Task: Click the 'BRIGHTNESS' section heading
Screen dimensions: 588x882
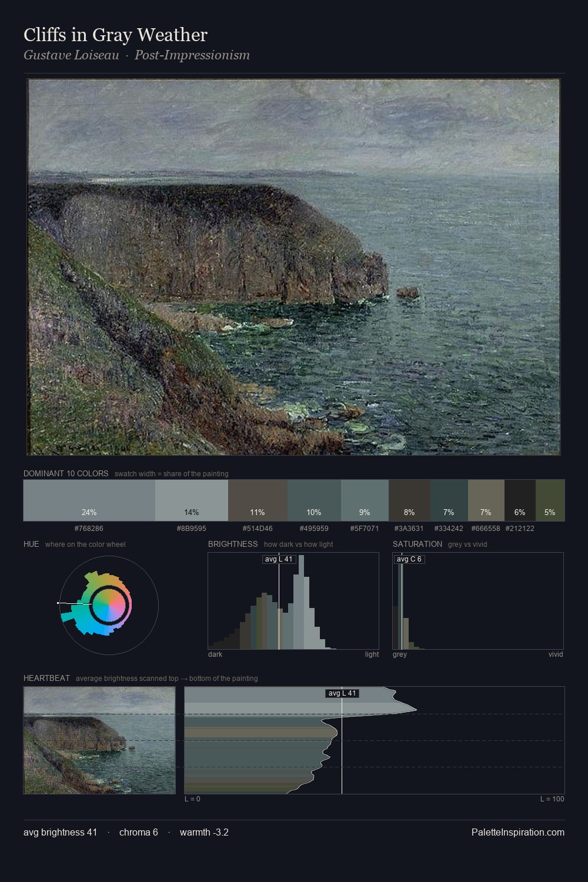Action: (x=233, y=544)
